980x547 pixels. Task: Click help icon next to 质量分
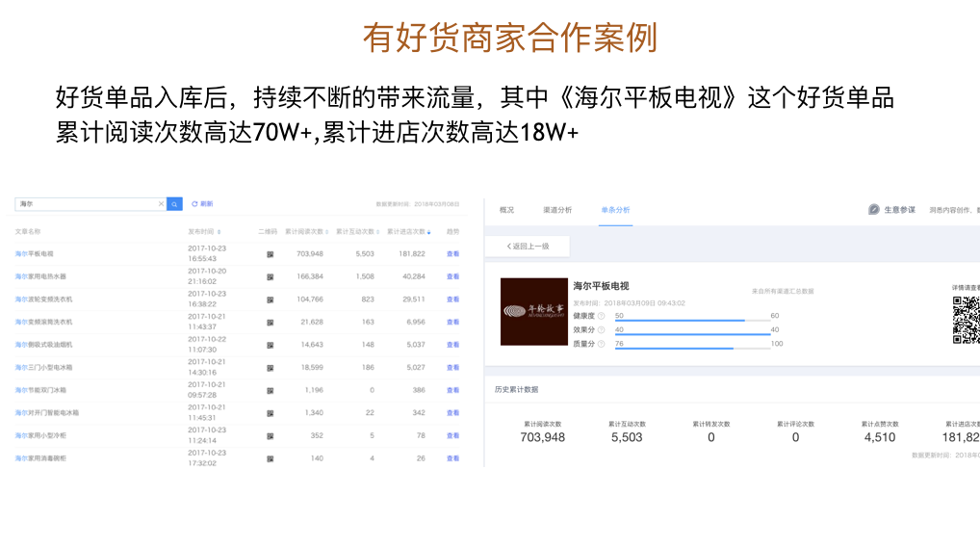click(x=602, y=344)
